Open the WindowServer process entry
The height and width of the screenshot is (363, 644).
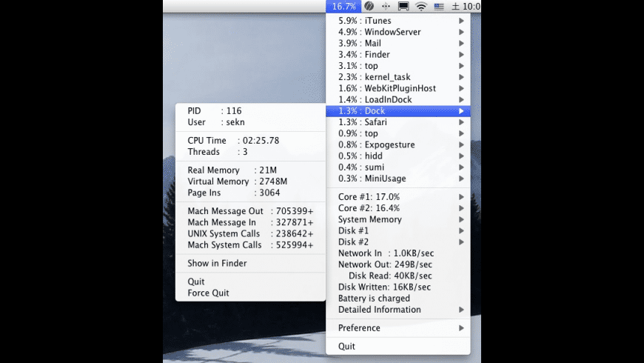pos(398,32)
